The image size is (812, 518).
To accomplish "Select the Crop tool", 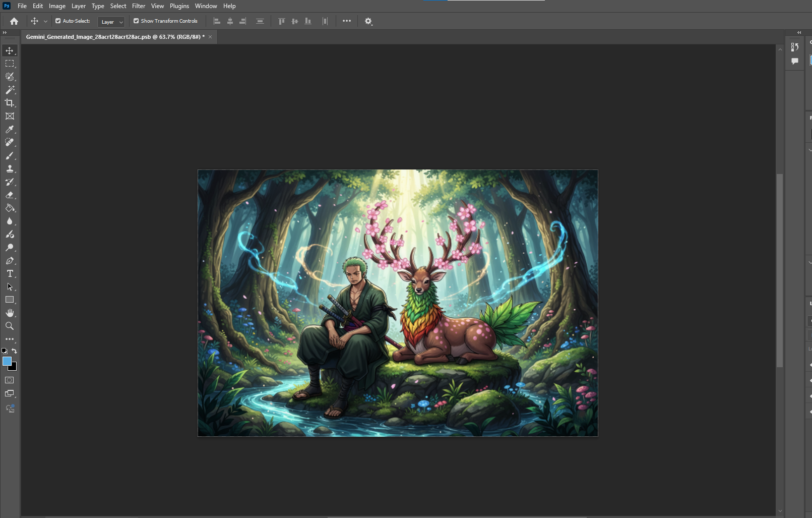I will click(x=10, y=103).
